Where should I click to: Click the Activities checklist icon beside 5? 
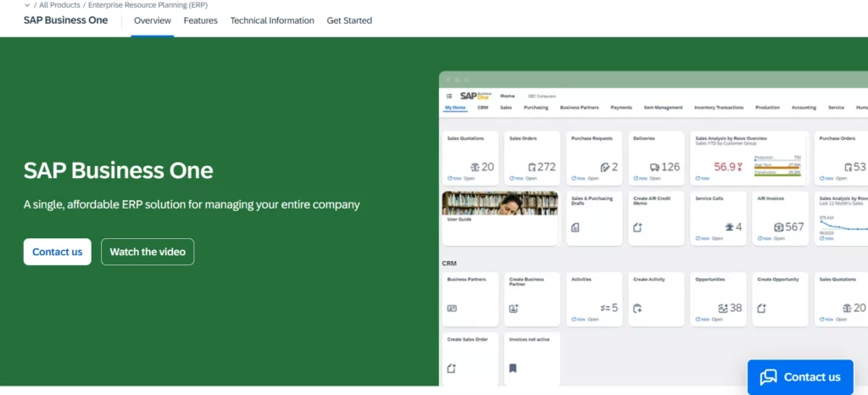click(x=605, y=309)
